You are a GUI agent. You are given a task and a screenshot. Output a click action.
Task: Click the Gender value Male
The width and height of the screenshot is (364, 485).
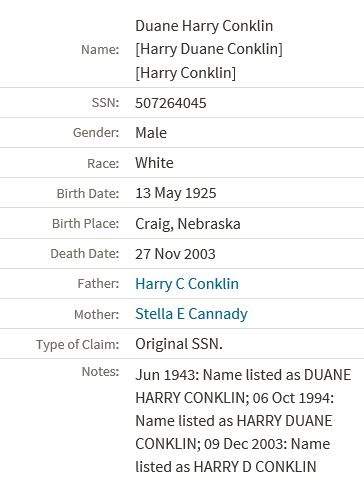(x=151, y=133)
